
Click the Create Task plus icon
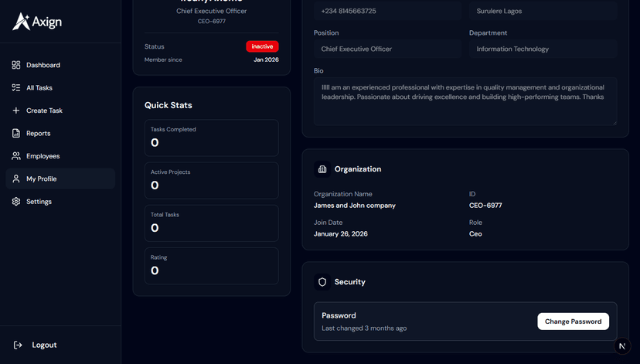coord(16,111)
